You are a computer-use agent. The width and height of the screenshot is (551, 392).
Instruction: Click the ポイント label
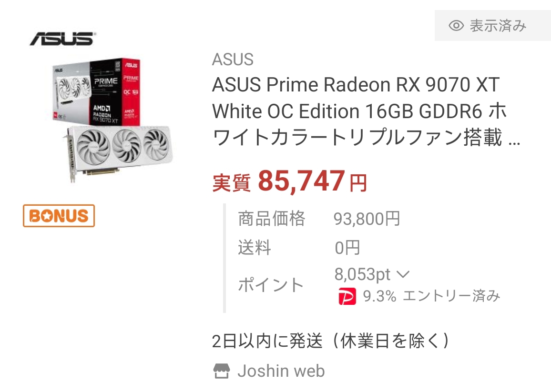coord(271,285)
